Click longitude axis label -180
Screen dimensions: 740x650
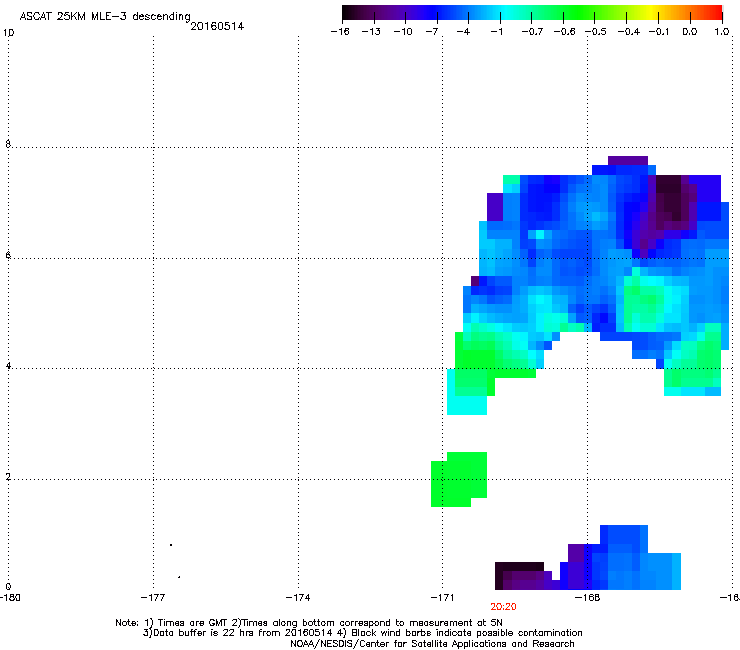click(x=10, y=598)
